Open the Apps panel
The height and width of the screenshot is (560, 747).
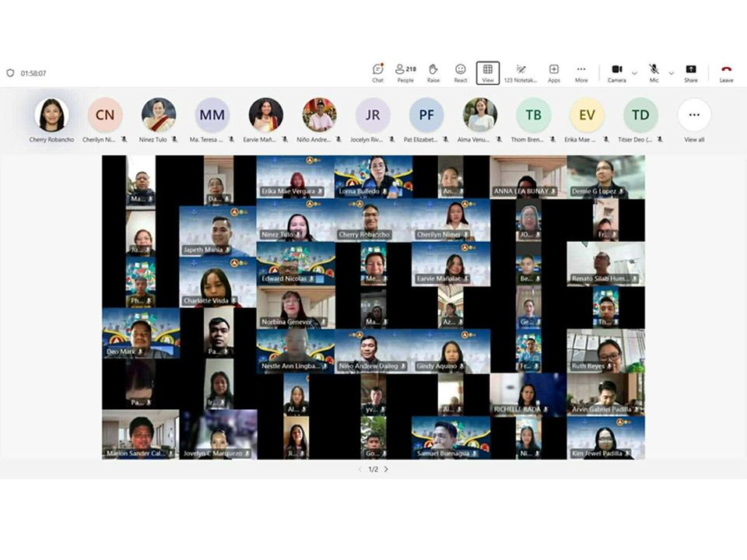pos(554,72)
